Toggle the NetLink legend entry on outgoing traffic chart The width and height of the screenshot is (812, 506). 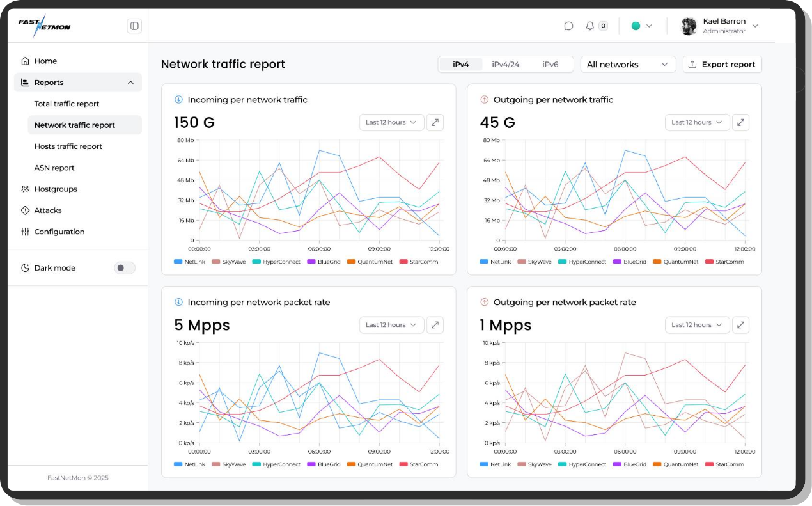(498, 262)
